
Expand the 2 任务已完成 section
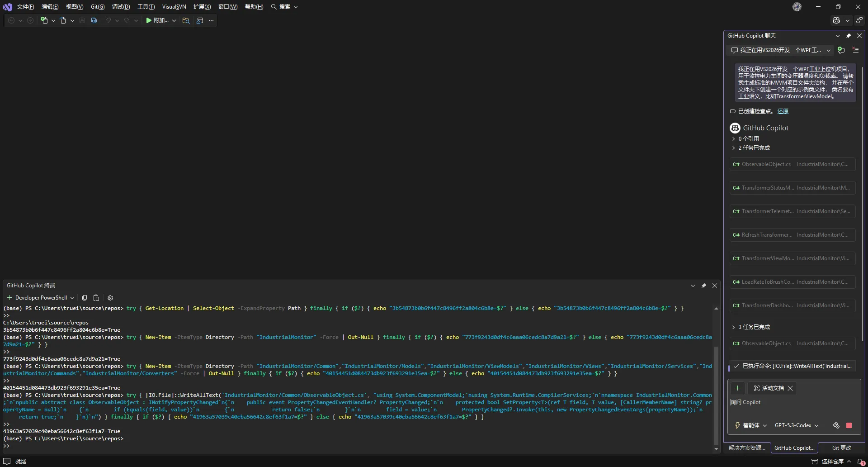point(734,148)
